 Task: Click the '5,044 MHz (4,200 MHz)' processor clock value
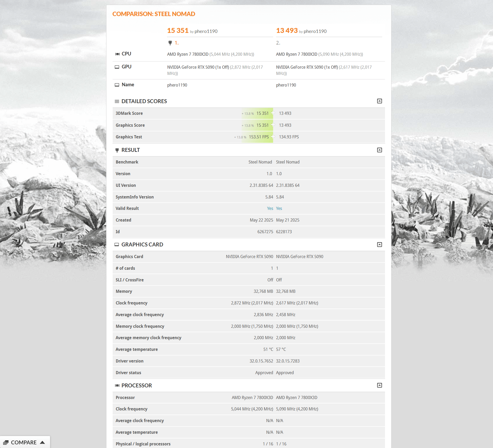pyautogui.click(x=252, y=409)
